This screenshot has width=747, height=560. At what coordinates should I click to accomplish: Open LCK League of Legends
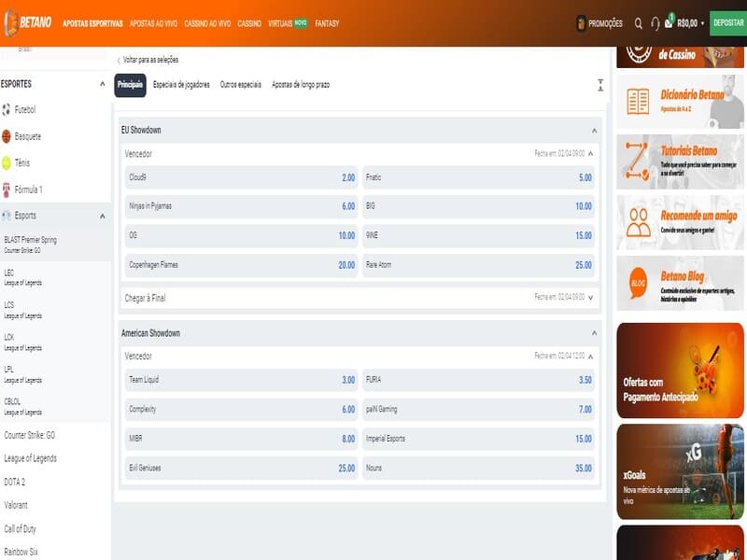pyautogui.click(x=55, y=342)
